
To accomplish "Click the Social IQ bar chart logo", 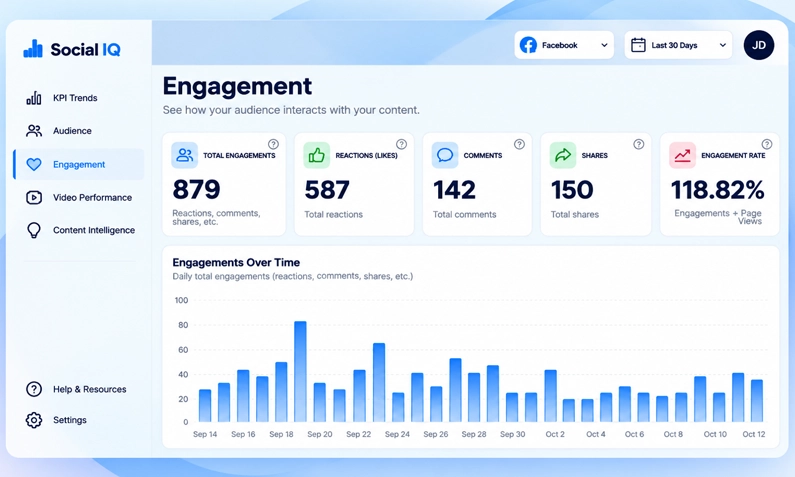I will (x=33, y=49).
